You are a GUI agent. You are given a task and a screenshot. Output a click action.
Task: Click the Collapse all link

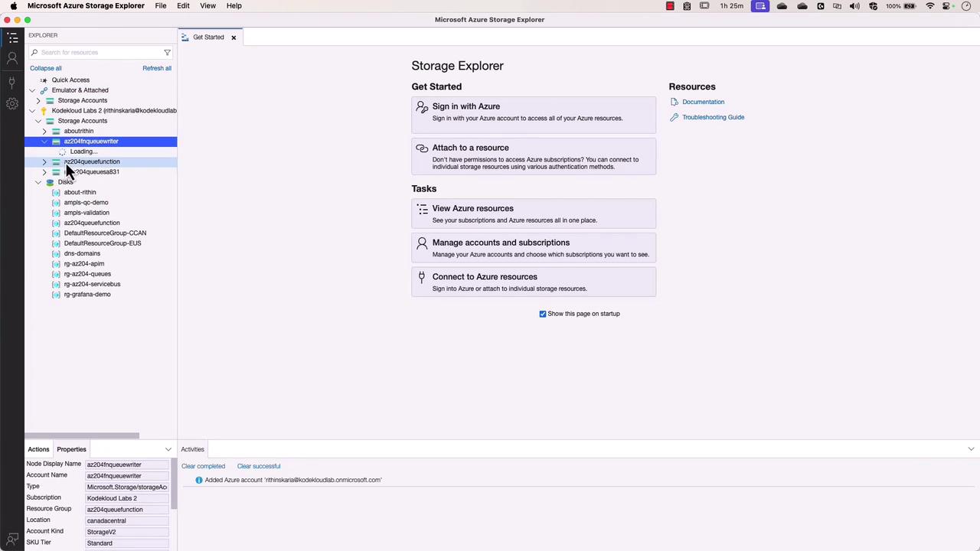[46, 68]
